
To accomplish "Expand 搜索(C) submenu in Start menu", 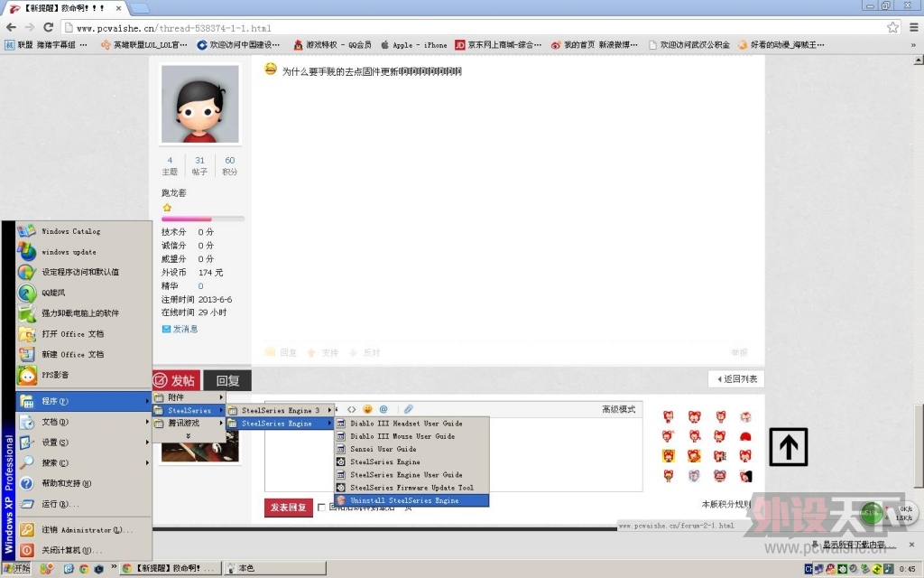I will [x=84, y=463].
